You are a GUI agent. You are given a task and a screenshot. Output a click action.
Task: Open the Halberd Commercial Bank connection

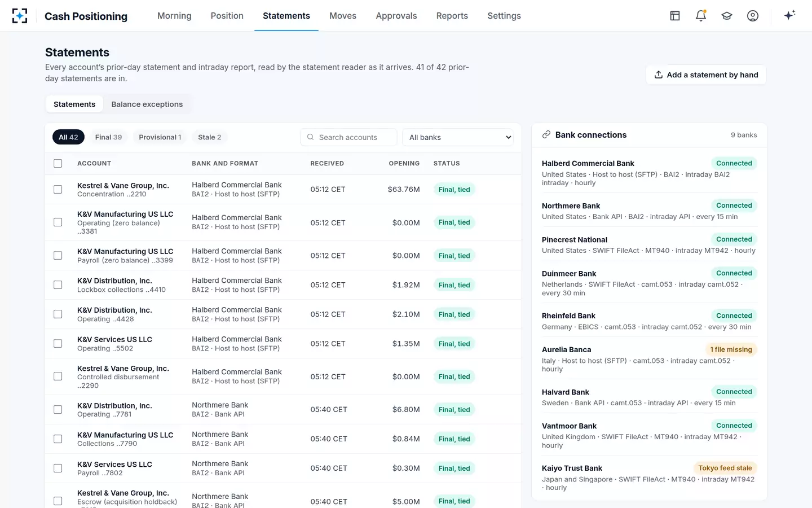(x=650, y=172)
